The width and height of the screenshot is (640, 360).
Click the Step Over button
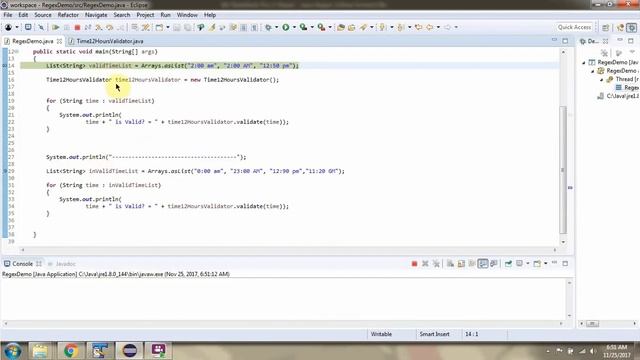coord(109,27)
